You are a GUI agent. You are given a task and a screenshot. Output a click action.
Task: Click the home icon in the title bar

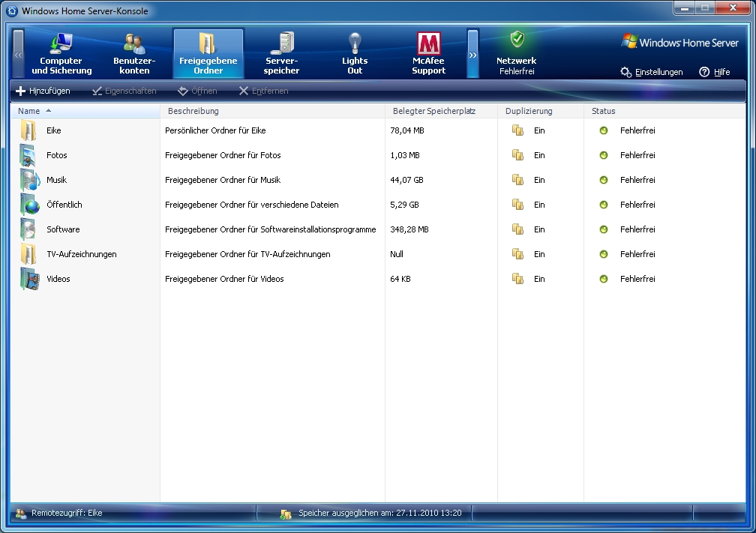click(12, 10)
